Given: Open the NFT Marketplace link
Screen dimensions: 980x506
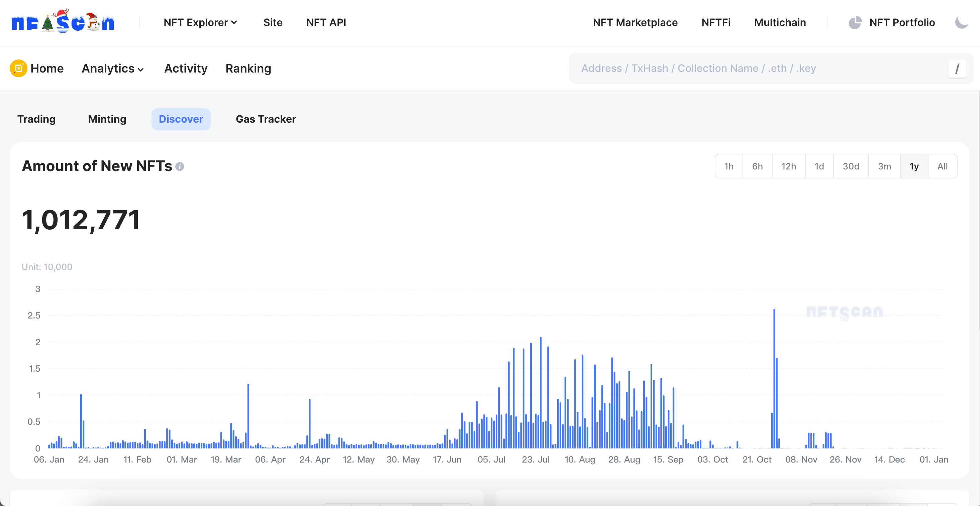Looking at the screenshot, I should pyautogui.click(x=635, y=22).
